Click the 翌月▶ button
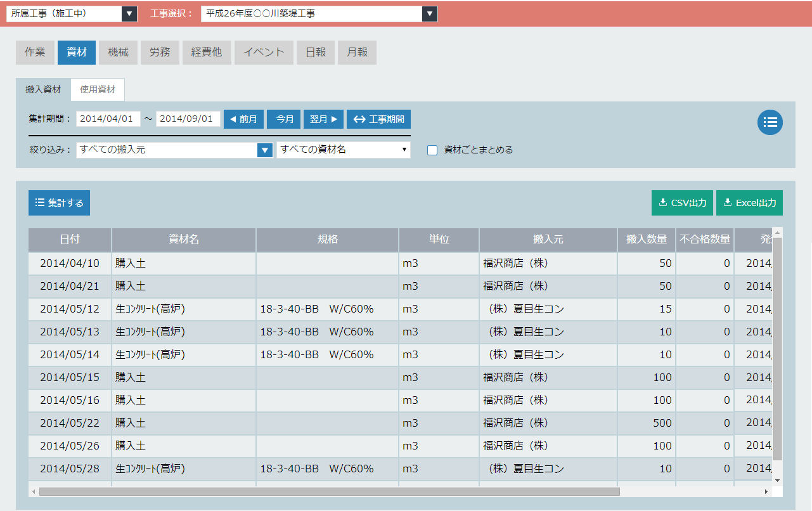The width and height of the screenshot is (812, 511). (323, 119)
